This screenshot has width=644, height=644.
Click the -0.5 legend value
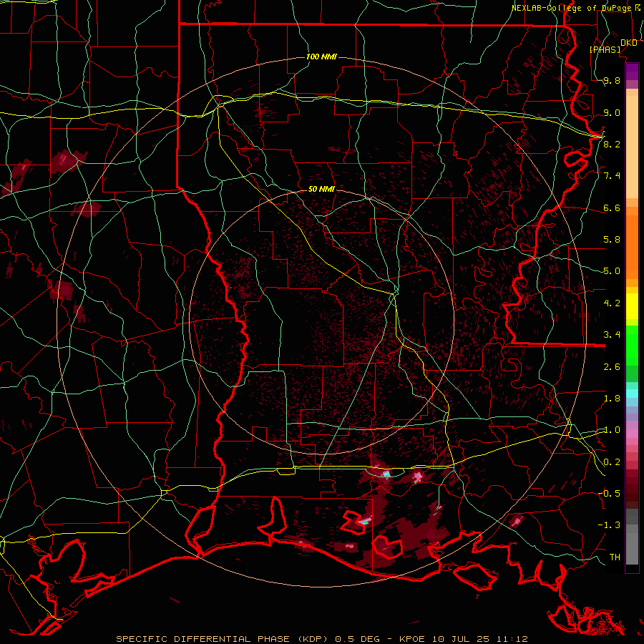click(609, 494)
